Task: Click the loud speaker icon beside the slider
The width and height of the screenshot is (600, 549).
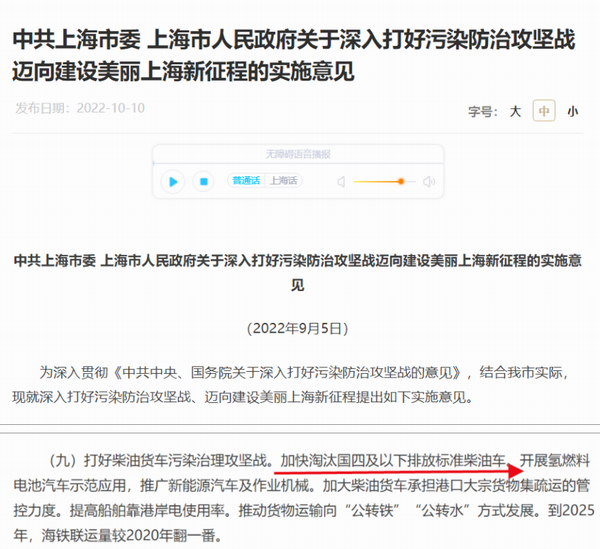Action: pos(429,182)
